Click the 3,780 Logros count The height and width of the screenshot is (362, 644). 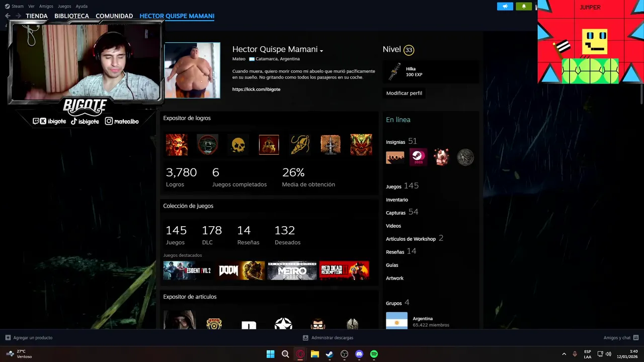click(x=181, y=172)
